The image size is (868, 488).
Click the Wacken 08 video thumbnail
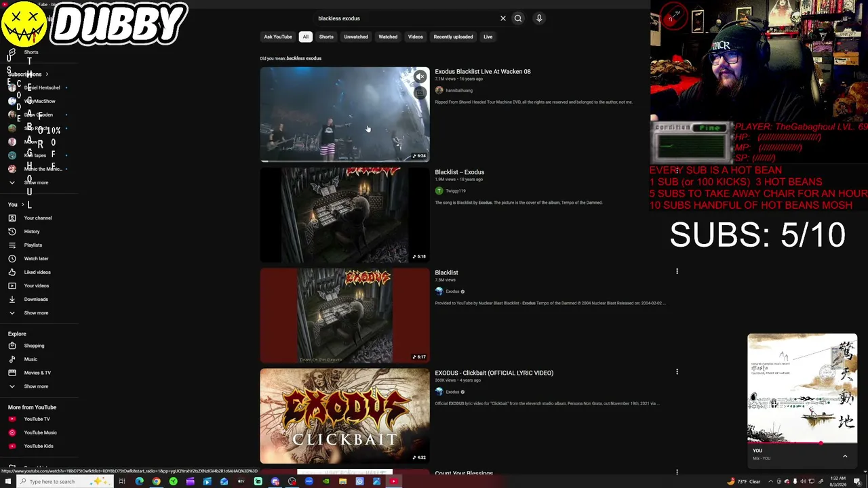(x=344, y=115)
